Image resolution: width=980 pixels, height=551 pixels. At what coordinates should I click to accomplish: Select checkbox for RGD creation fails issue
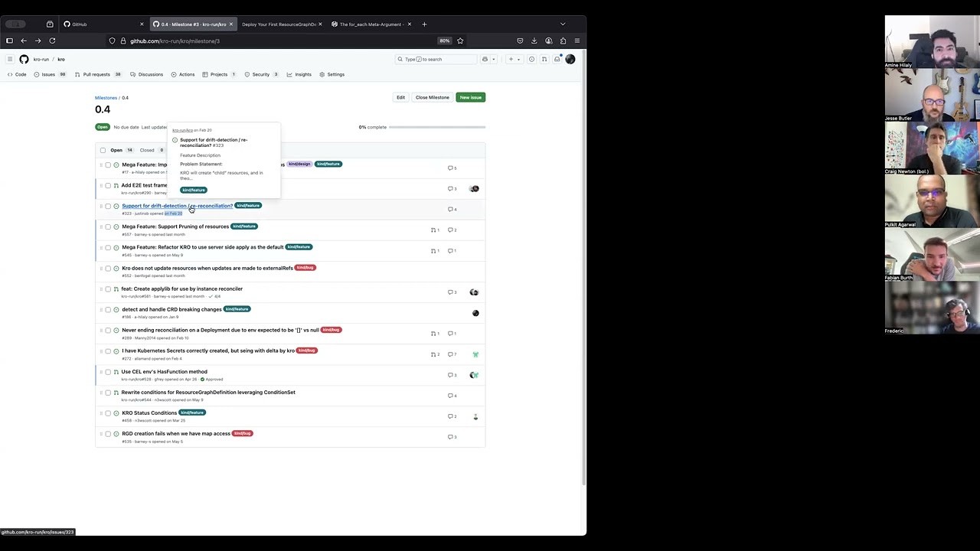(108, 434)
